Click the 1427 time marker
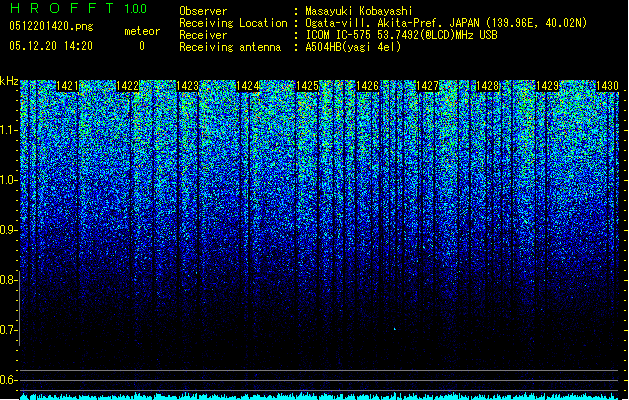The height and width of the screenshot is (400, 629). [x=427, y=86]
